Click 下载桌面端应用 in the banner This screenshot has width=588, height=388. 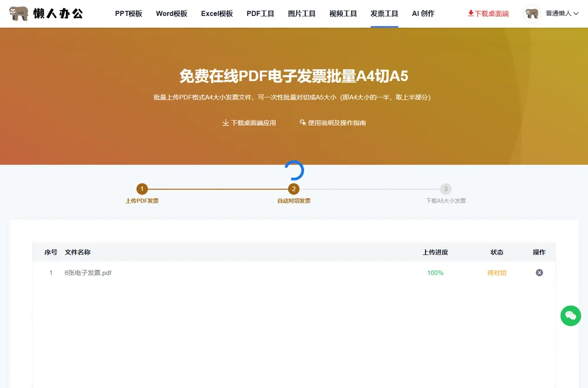tap(249, 123)
